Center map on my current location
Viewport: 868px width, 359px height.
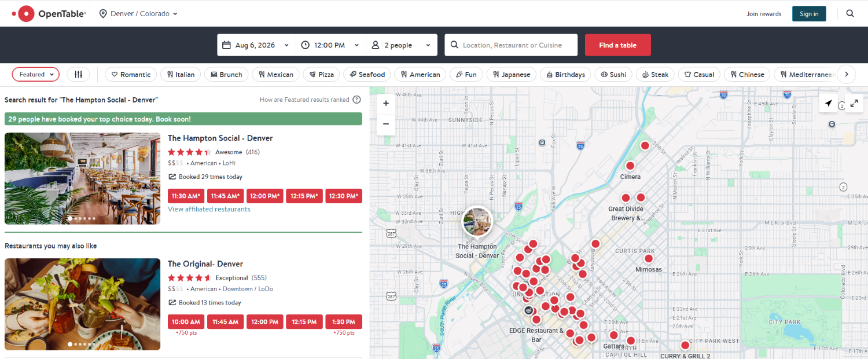pyautogui.click(x=829, y=104)
